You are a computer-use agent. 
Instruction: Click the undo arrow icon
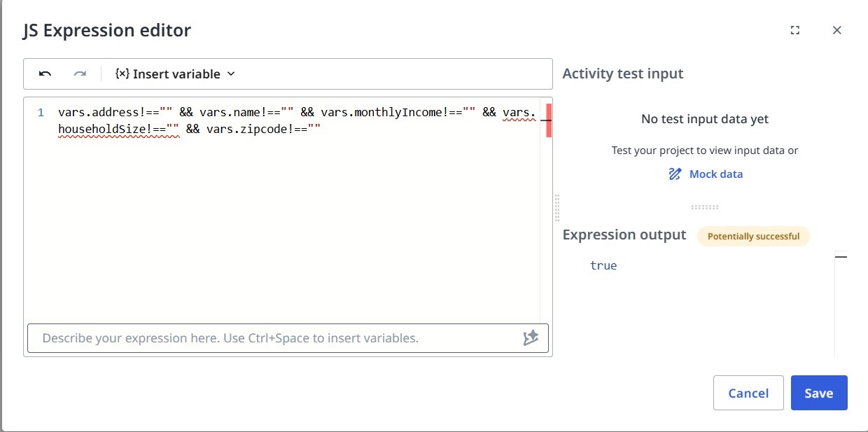45,74
